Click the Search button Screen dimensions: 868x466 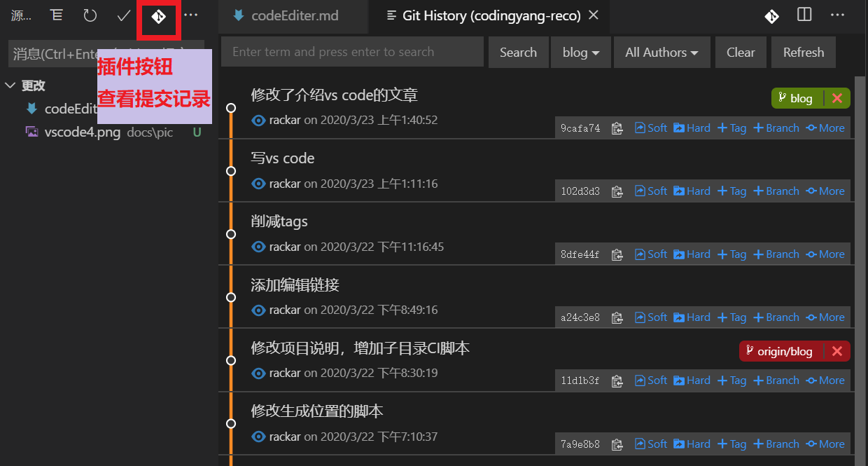pyautogui.click(x=518, y=53)
